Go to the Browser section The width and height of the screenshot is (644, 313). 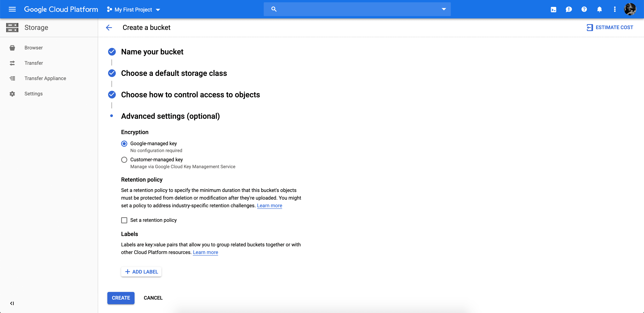[34, 48]
